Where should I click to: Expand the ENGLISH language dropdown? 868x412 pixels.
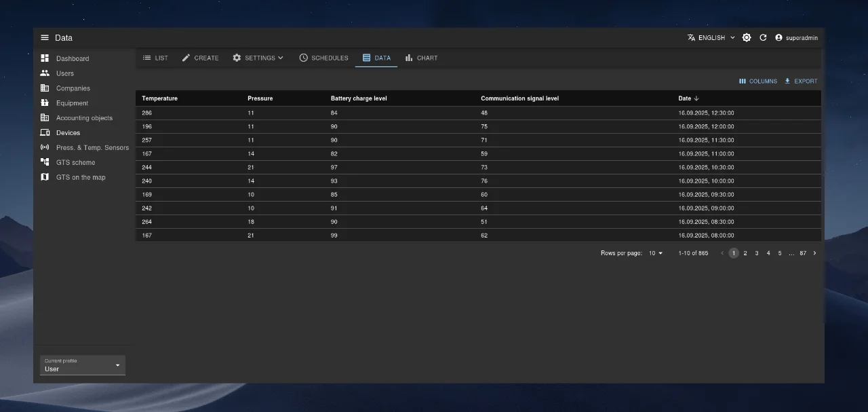pyautogui.click(x=711, y=38)
